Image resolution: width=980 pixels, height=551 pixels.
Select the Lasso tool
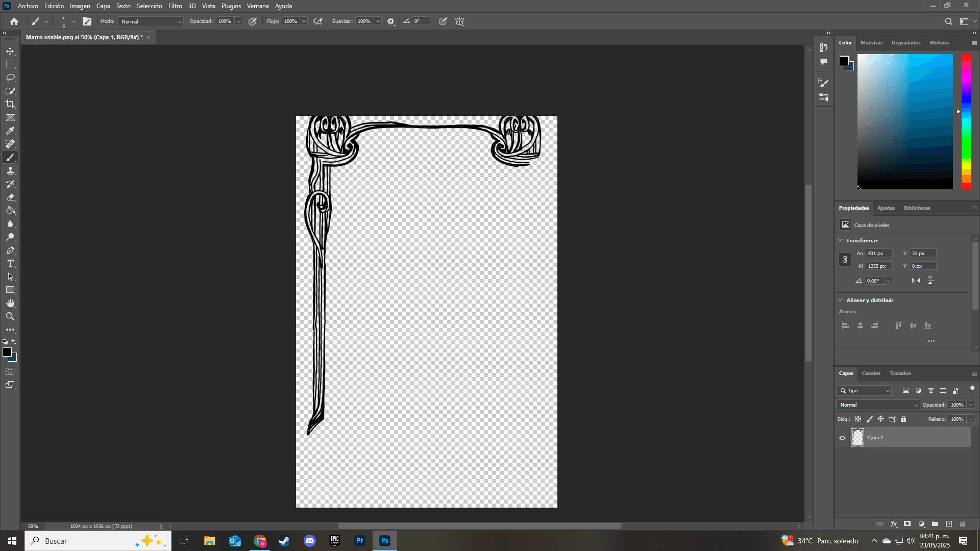[10, 78]
